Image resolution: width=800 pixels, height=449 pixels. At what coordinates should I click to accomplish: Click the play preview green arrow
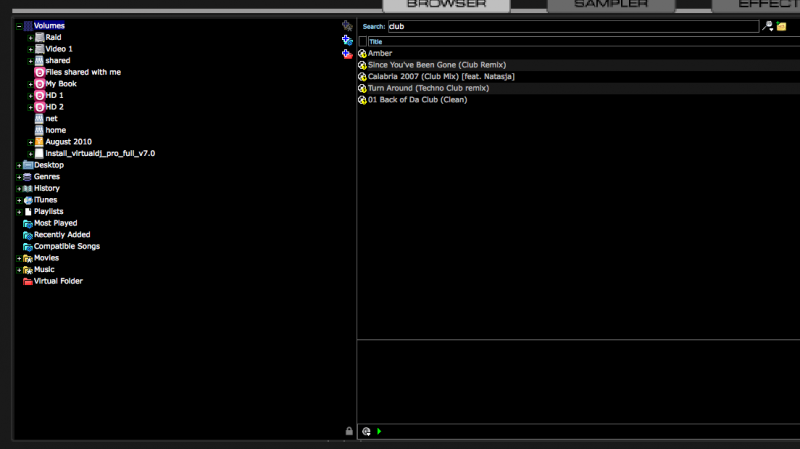coord(379,432)
